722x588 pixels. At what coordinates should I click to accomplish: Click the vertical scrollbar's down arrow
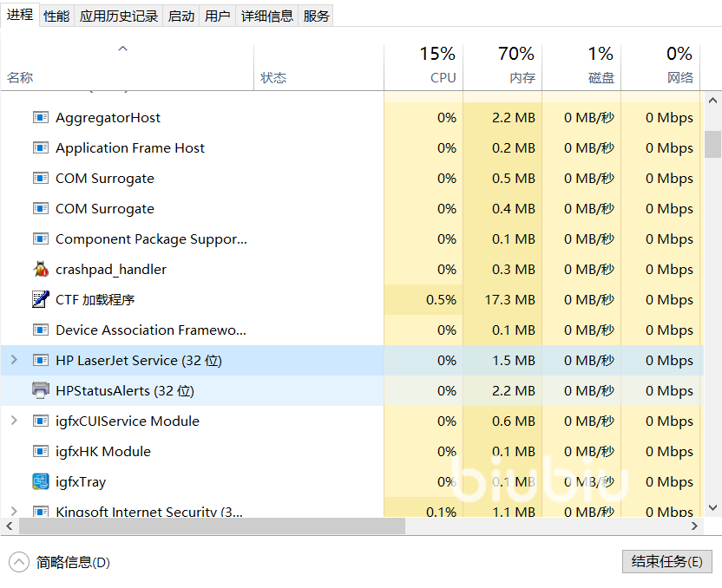[712, 508]
